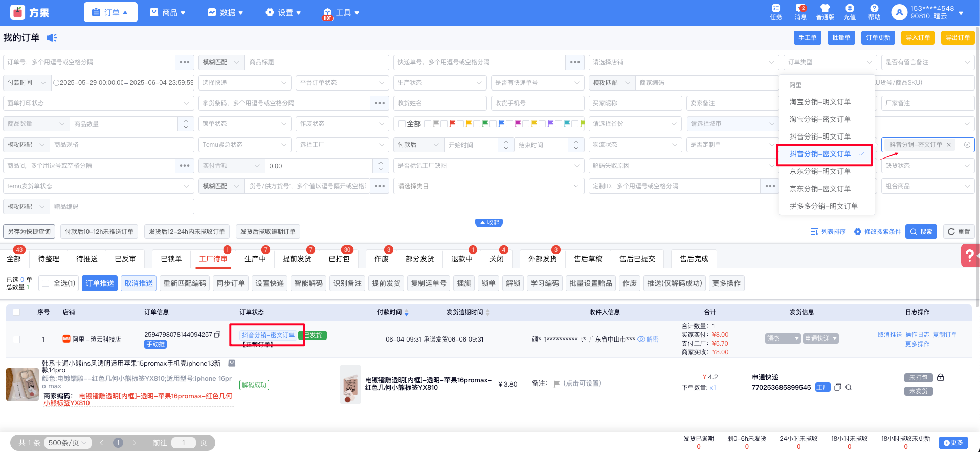
Task: Select 京东分销-明文订单 from the list
Action: pos(820,171)
